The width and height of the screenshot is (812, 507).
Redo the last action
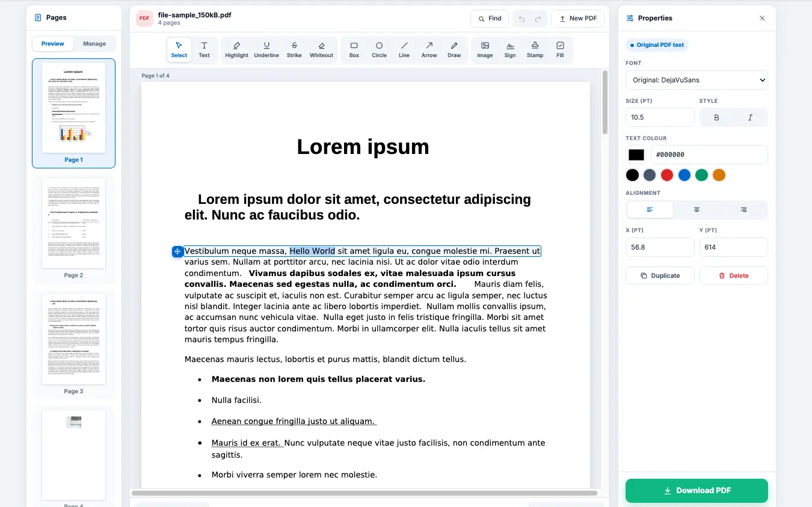tap(538, 19)
